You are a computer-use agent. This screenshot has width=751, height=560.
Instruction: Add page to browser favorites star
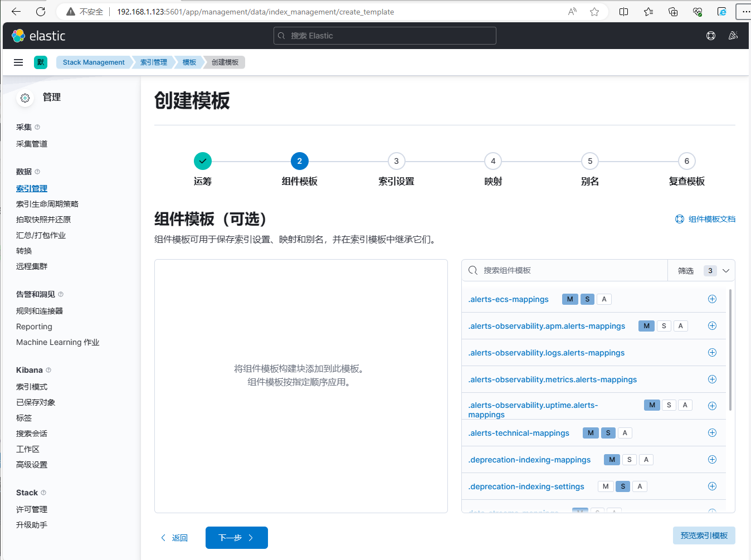pyautogui.click(x=594, y=12)
